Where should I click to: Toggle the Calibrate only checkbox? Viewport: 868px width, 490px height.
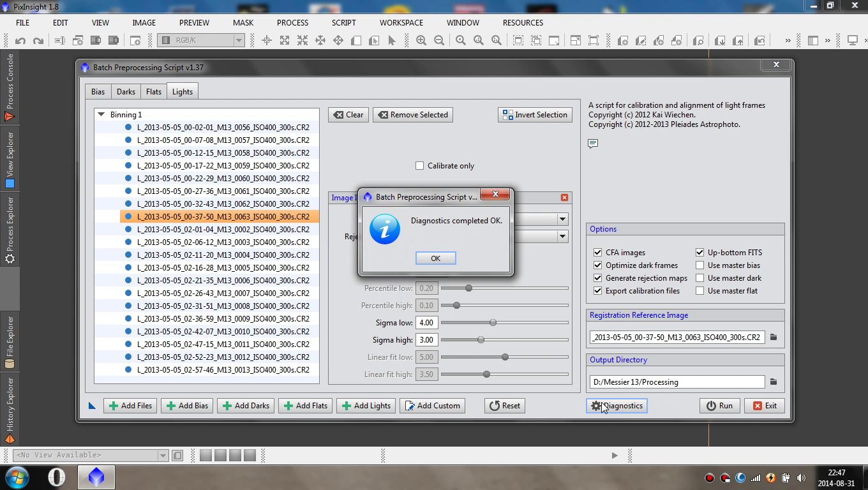click(419, 166)
